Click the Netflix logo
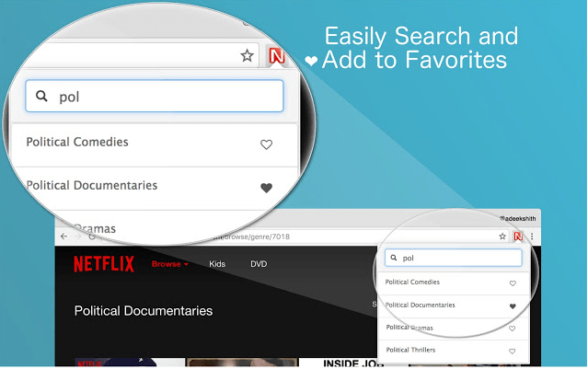This screenshot has width=588, height=369. point(103,264)
